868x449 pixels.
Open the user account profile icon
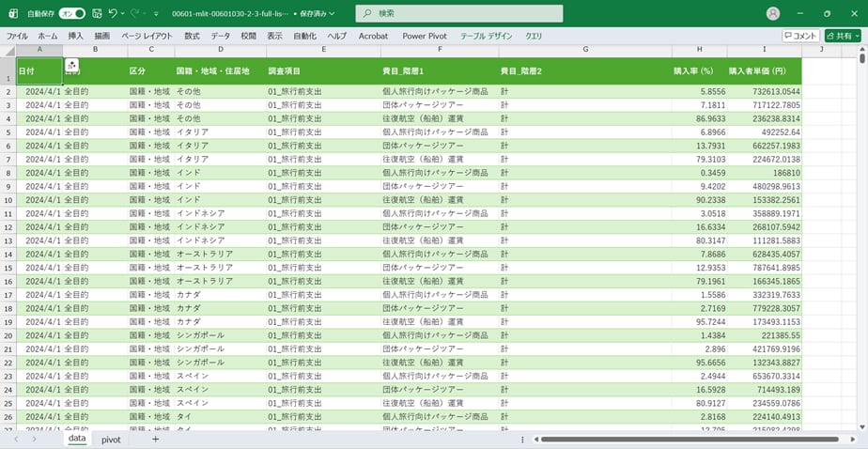point(773,14)
